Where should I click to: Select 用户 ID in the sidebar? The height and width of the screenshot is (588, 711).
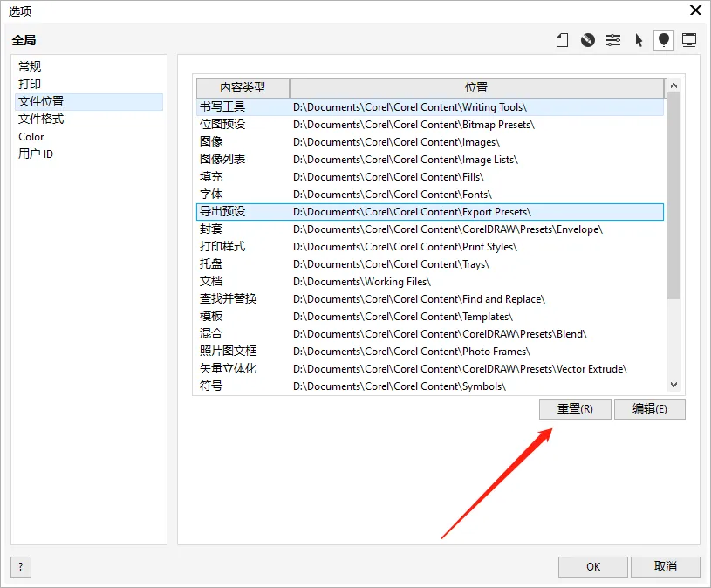[x=36, y=154]
